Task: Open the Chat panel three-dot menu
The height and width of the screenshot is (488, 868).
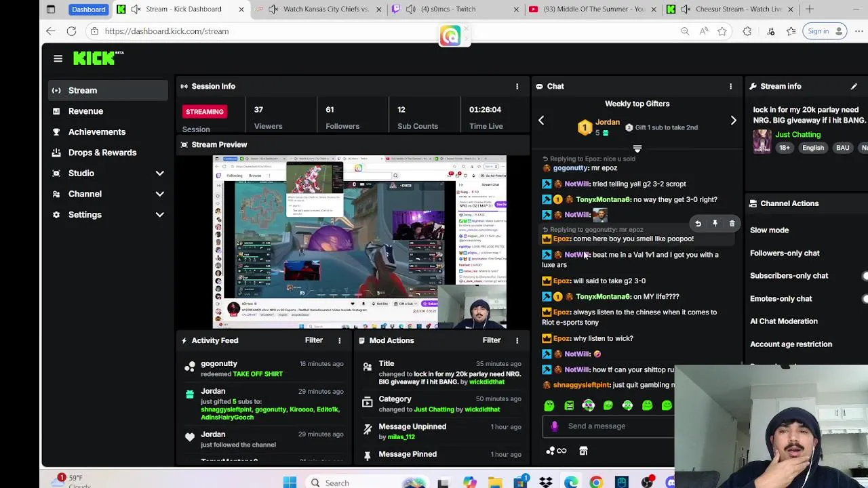Action: tap(730, 86)
